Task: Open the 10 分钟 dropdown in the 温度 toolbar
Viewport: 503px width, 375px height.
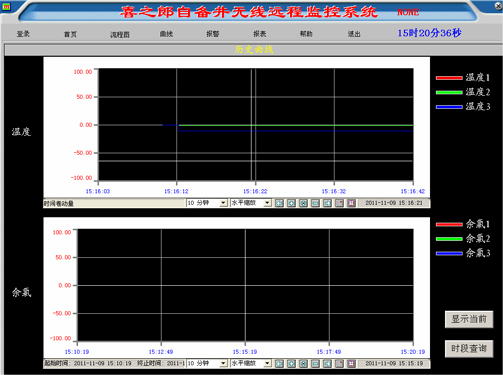Action: click(207, 203)
